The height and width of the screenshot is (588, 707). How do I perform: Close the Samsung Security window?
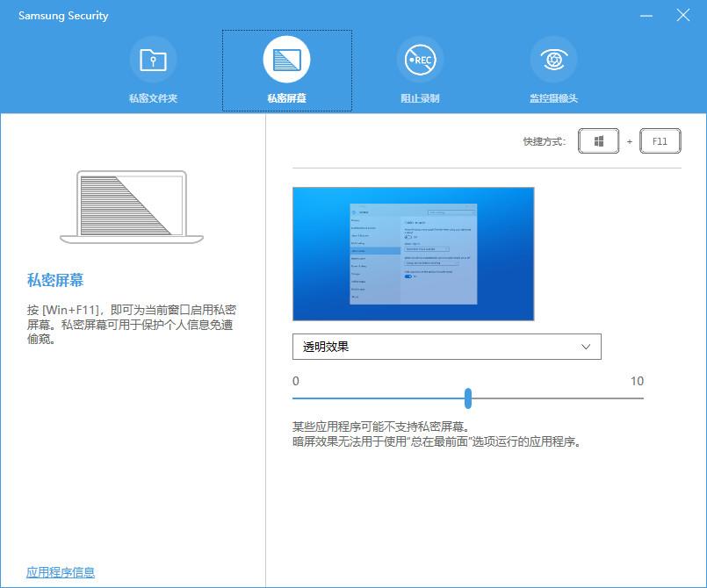pos(682,15)
